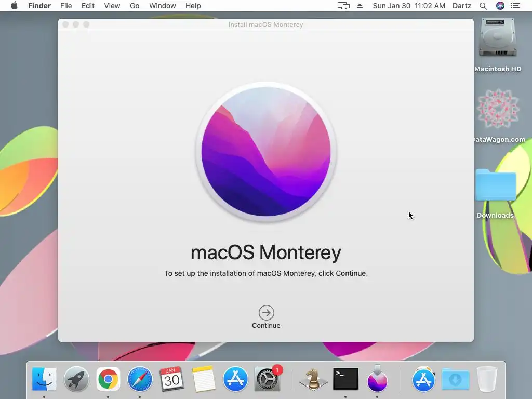Open the Apple menu
The width and height of the screenshot is (532, 399).
point(14,6)
